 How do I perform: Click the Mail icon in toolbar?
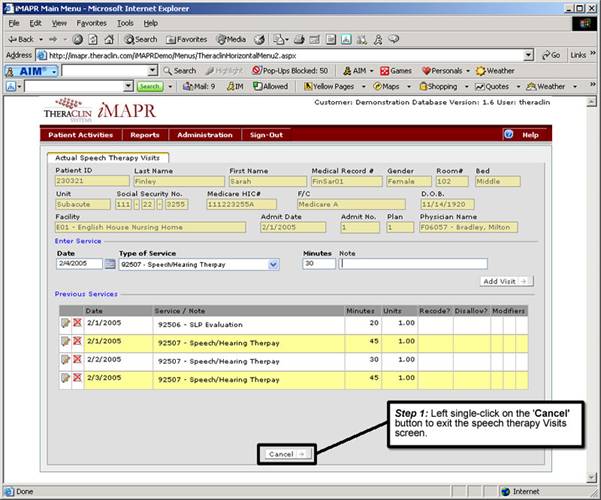pos(281,39)
